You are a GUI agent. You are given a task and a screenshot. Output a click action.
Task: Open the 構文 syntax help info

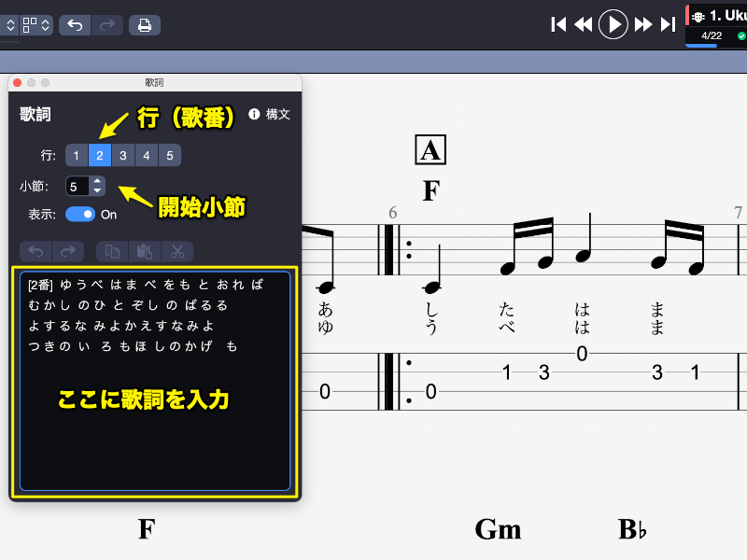coord(270,115)
